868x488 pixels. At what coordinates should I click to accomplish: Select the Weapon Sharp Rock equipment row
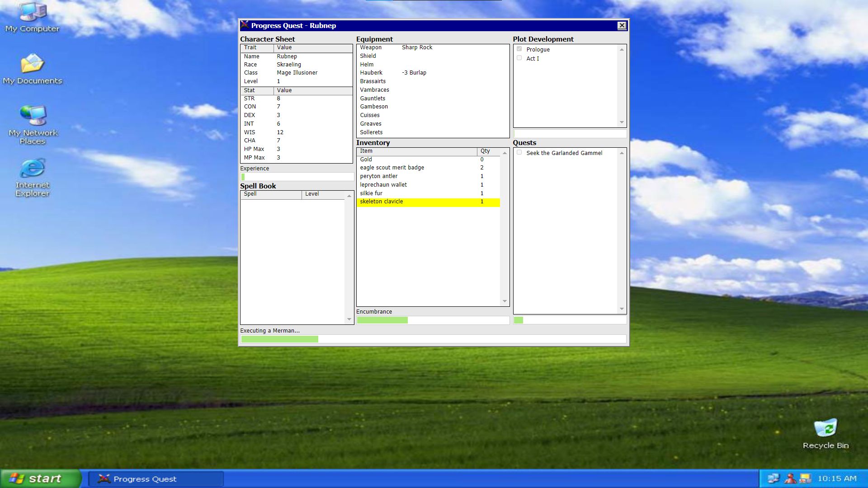[x=433, y=47]
